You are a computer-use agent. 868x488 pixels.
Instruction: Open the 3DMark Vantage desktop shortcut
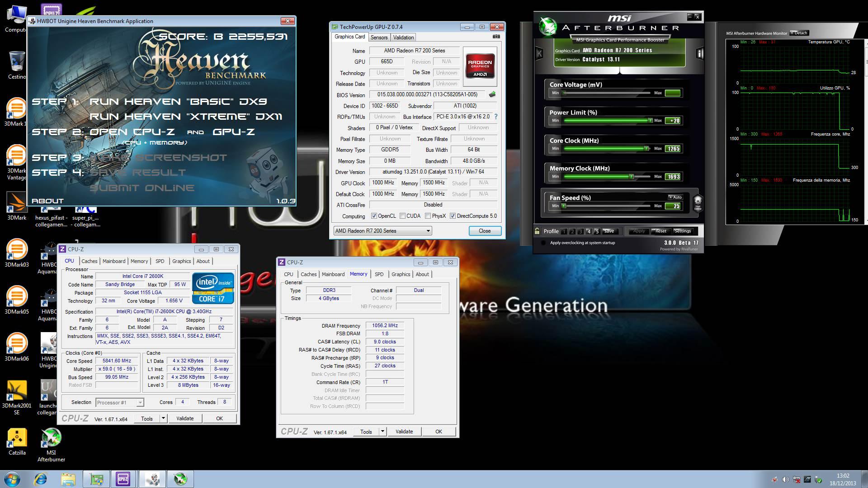point(17,162)
